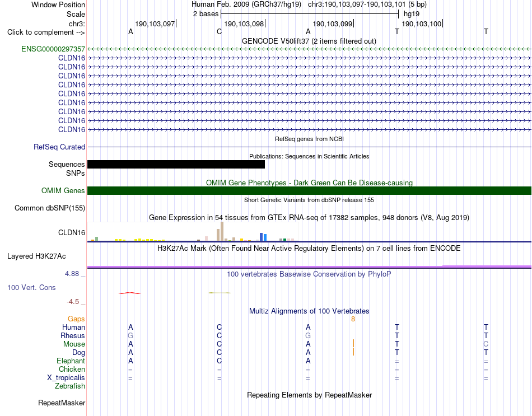The image size is (532, 416).
Task: Select the Scale track label
Action: 76,14
